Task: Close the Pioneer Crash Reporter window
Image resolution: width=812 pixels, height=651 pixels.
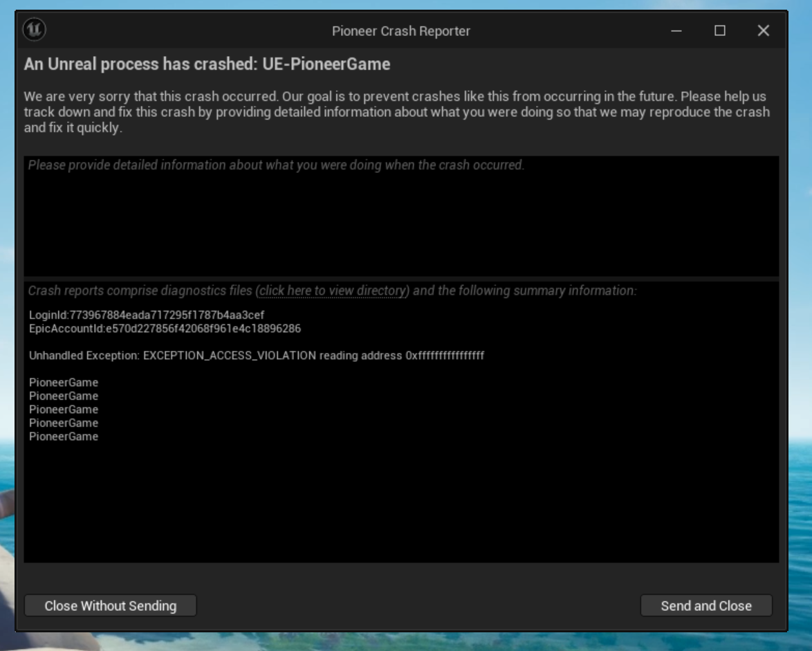Action: pyautogui.click(x=763, y=30)
